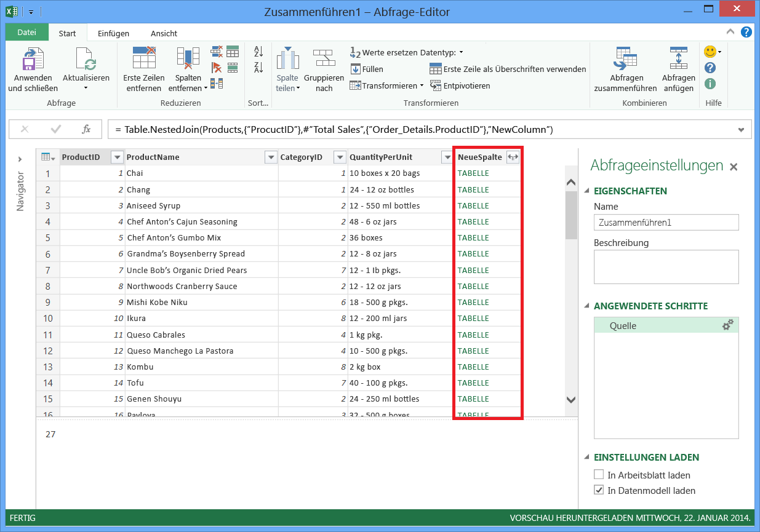Sort ascending with the A-Z icon

click(x=257, y=53)
